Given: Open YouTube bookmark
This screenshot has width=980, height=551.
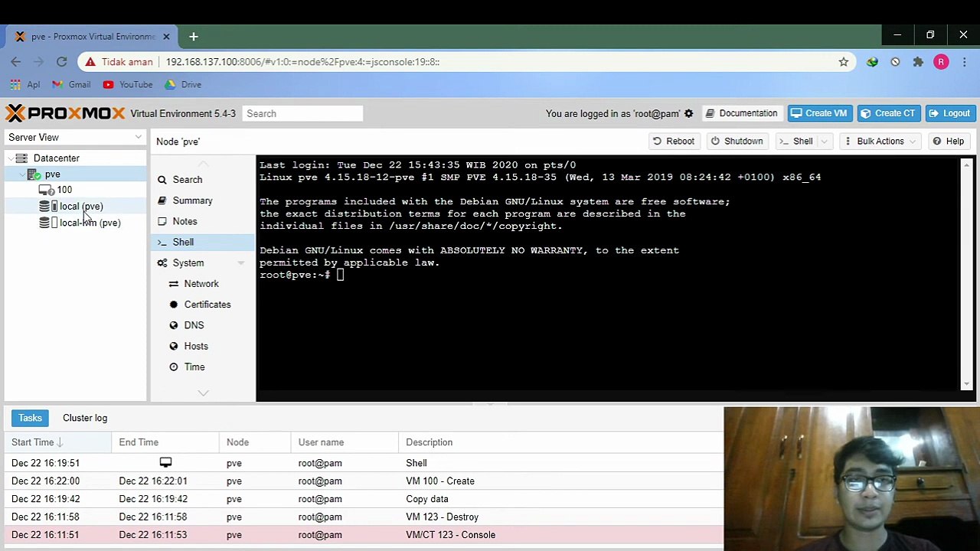Looking at the screenshot, I should [x=128, y=84].
